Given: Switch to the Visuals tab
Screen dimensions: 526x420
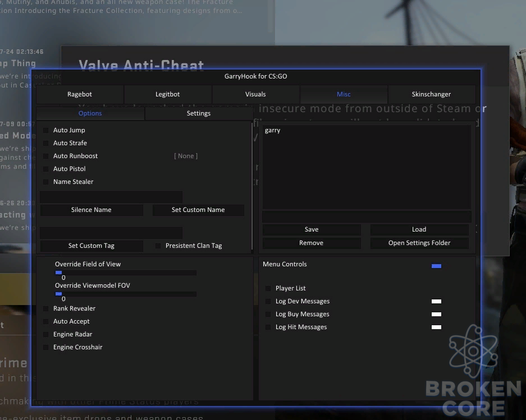Looking at the screenshot, I should pyautogui.click(x=255, y=94).
